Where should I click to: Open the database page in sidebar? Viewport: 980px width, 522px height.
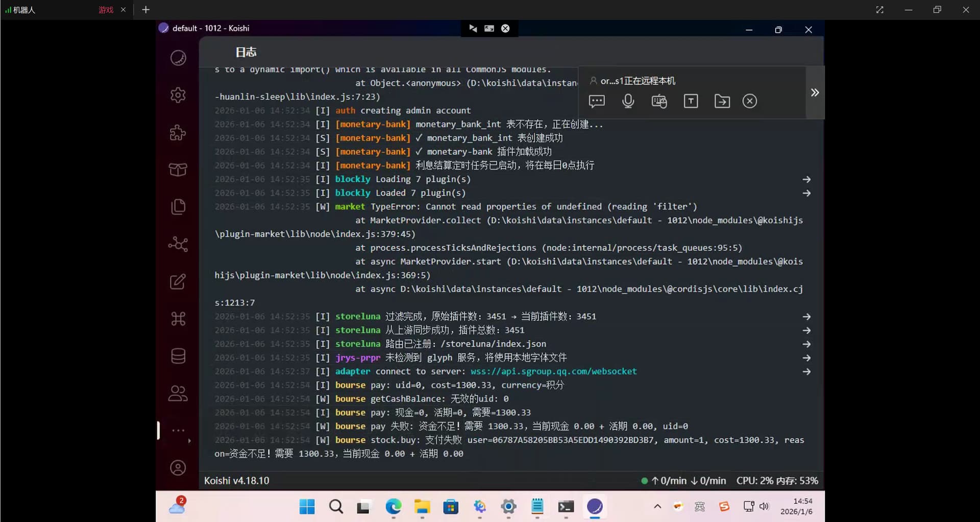click(178, 356)
